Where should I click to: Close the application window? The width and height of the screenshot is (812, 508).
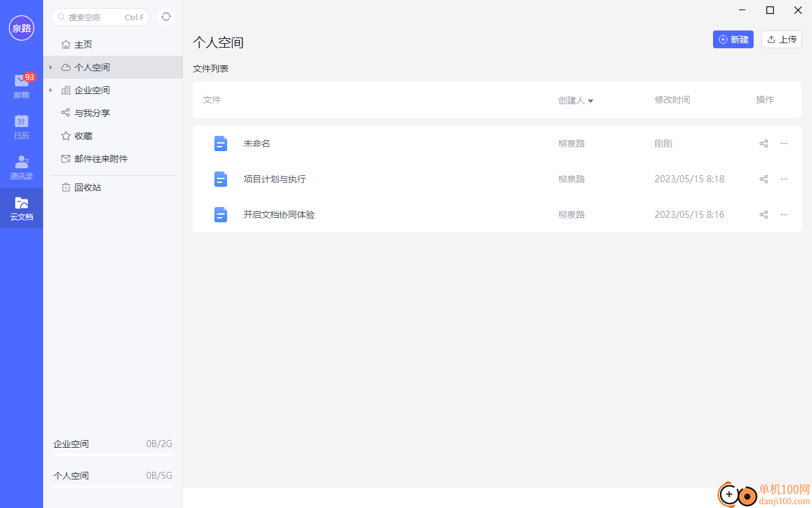pos(798,10)
